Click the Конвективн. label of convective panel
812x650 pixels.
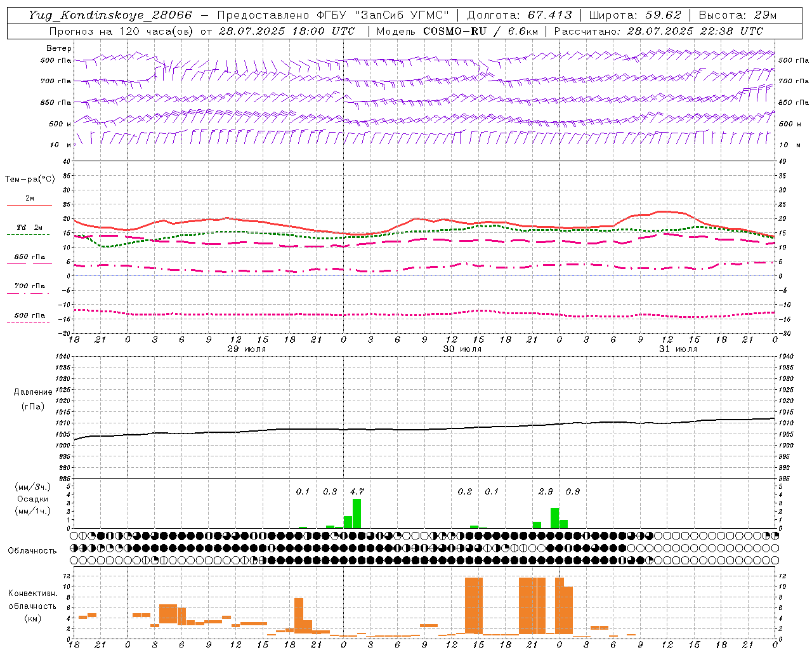point(32,593)
